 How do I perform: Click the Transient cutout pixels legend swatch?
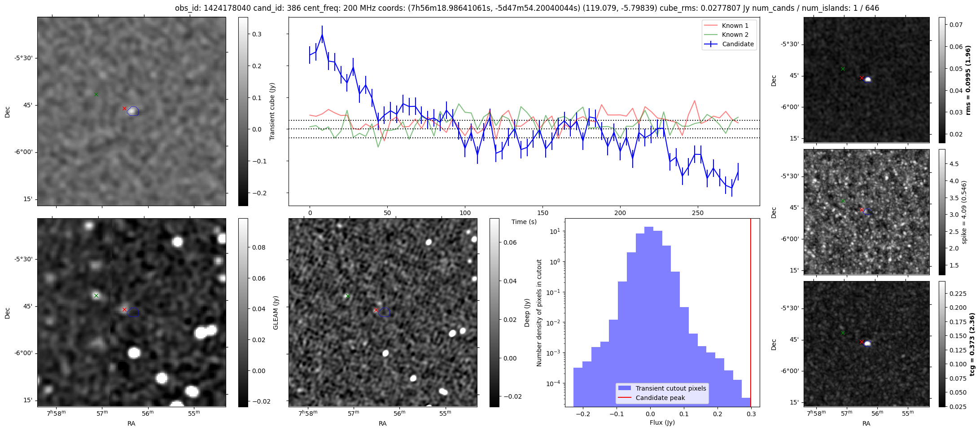coord(625,388)
